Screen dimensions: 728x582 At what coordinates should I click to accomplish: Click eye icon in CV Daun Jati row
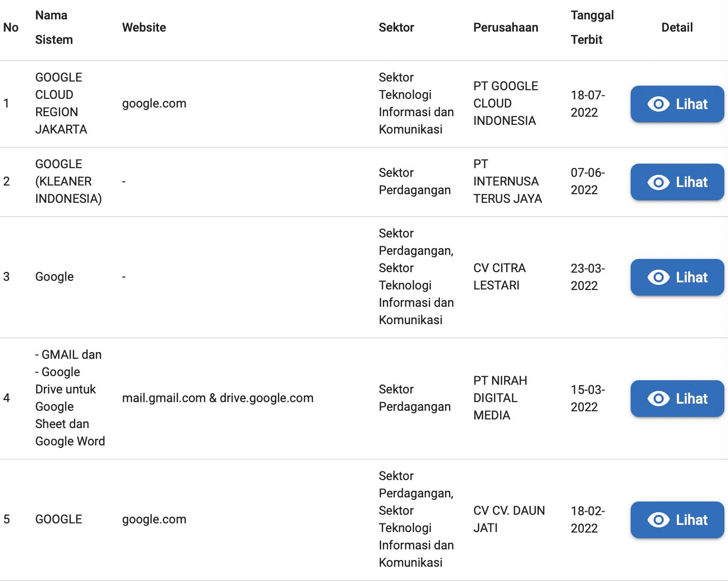[658, 520]
